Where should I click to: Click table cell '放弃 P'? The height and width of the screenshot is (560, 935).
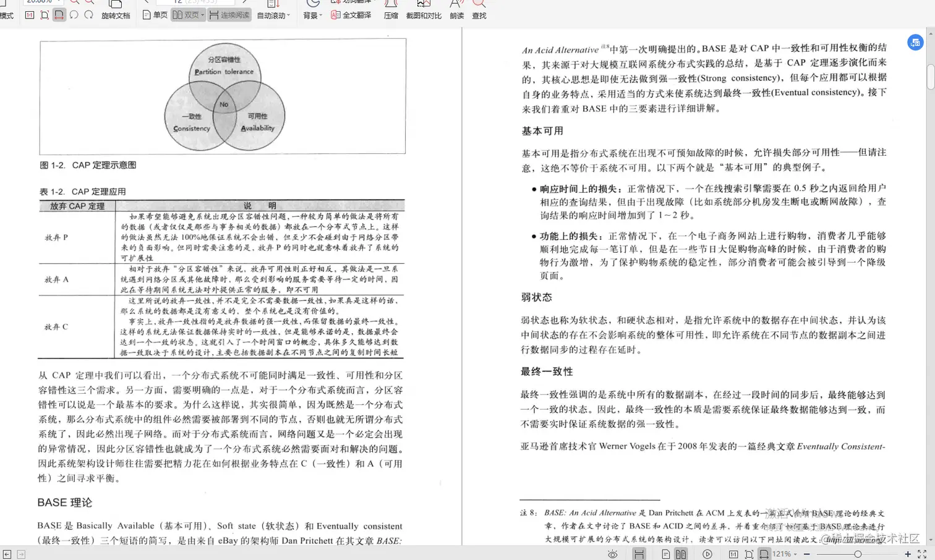[56, 237]
